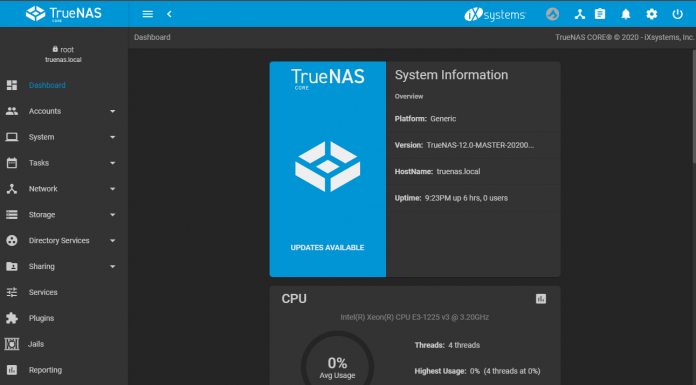Click the TrueNAS cube logo on info card
Screen dimensions: 696x385
[x=328, y=167]
